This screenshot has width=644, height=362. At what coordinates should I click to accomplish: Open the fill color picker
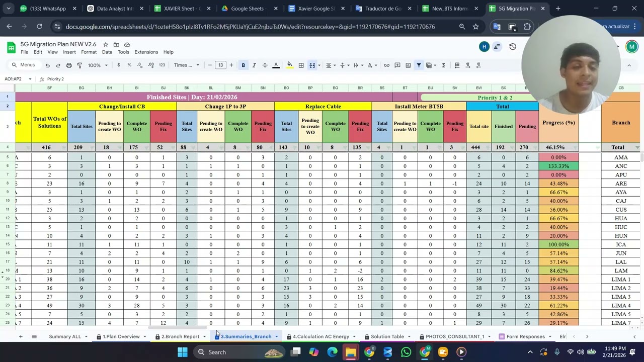tap(289, 65)
